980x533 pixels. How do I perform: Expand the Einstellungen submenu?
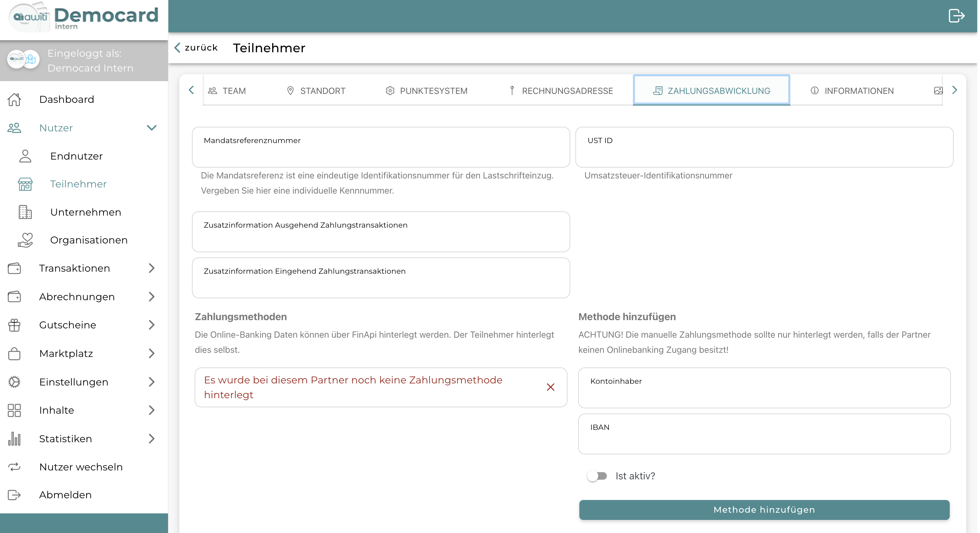pyautogui.click(x=152, y=382)
